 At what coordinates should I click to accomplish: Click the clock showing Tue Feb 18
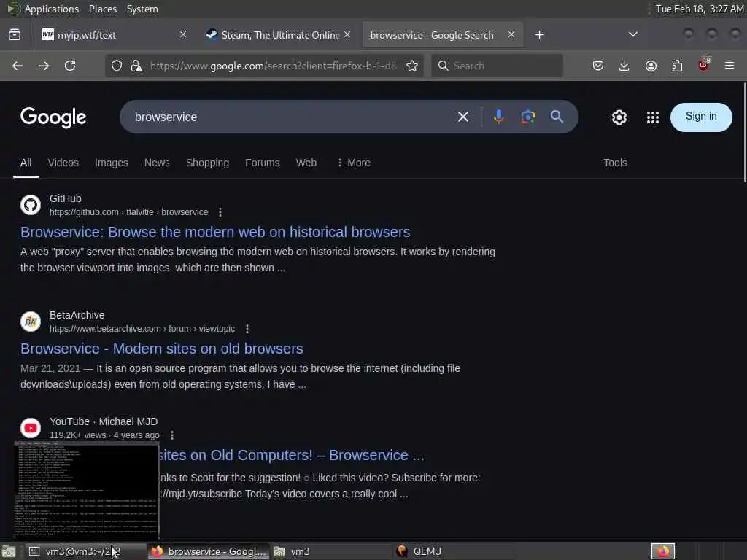(x=700, y=9)
